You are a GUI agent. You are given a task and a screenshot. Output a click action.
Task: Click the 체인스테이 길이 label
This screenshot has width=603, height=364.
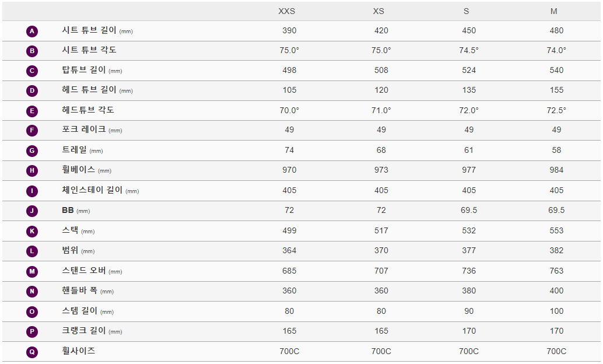(93, 190)
